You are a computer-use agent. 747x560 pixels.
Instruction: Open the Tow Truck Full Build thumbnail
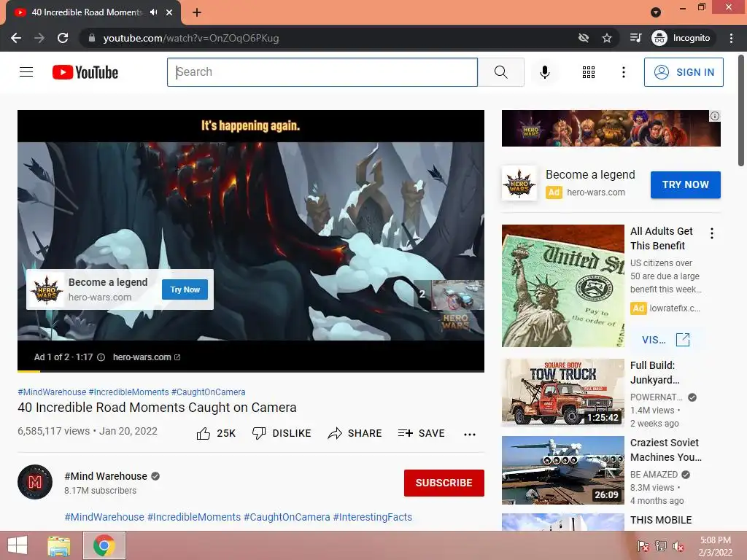click(562, 393)
